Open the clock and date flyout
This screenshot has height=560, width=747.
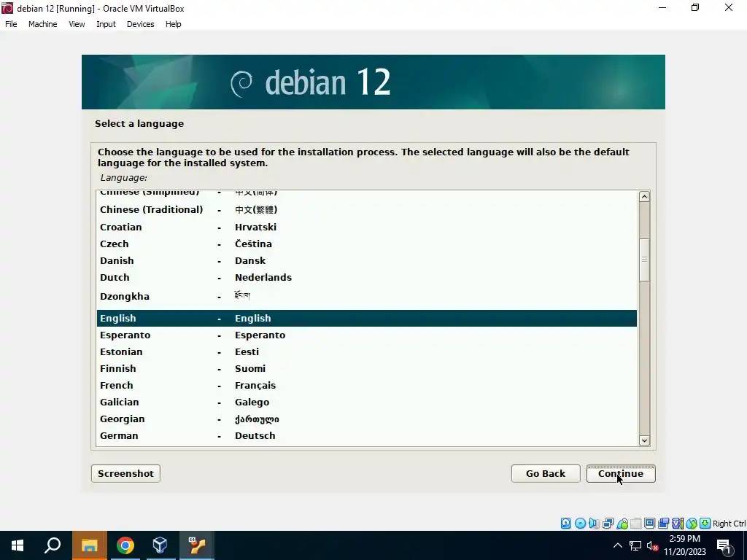(x=684, y=545)
